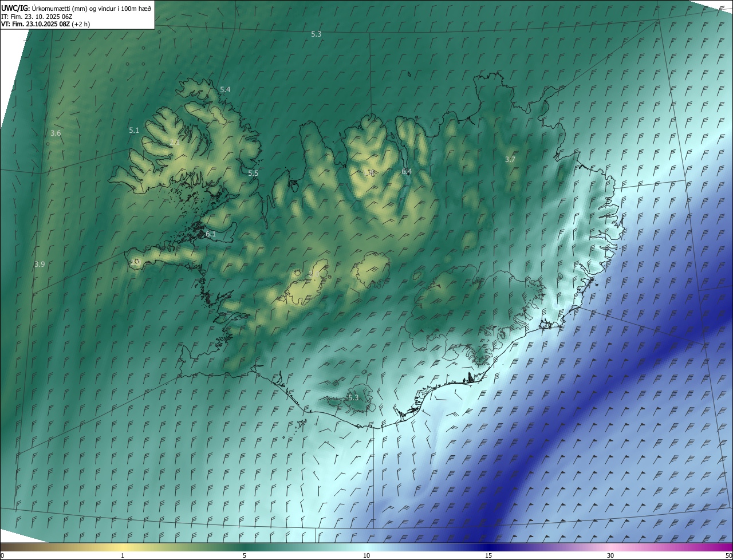
Task: Click the 5.1 value west of Westfjords
Action: click(134, 131)
